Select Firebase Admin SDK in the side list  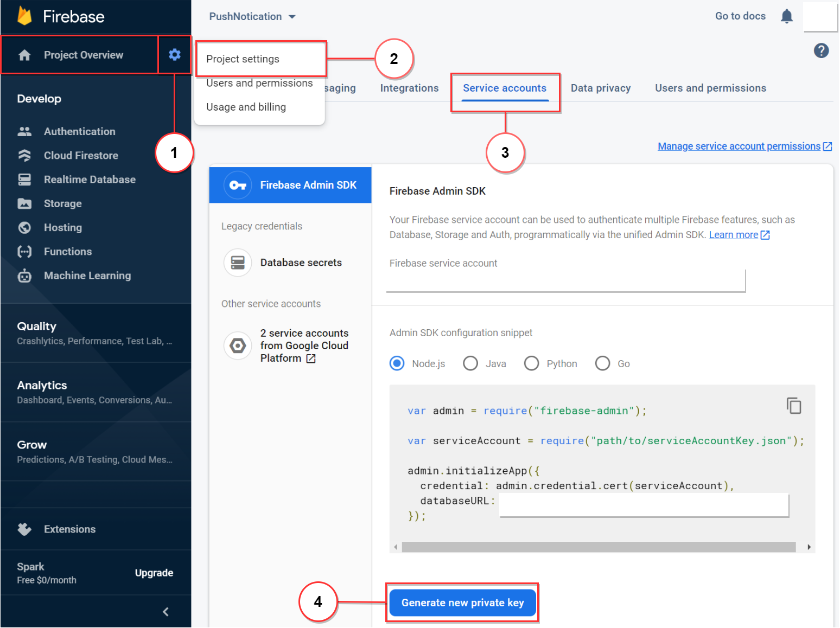290,185
